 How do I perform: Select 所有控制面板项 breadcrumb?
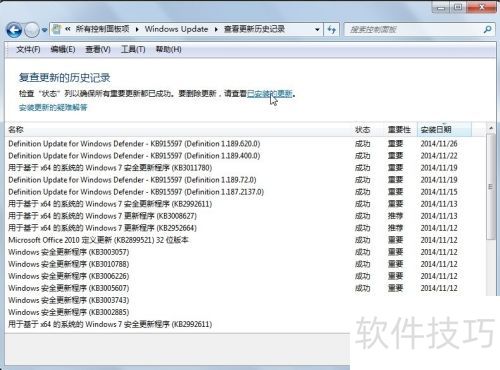click(x=102, y=29)
